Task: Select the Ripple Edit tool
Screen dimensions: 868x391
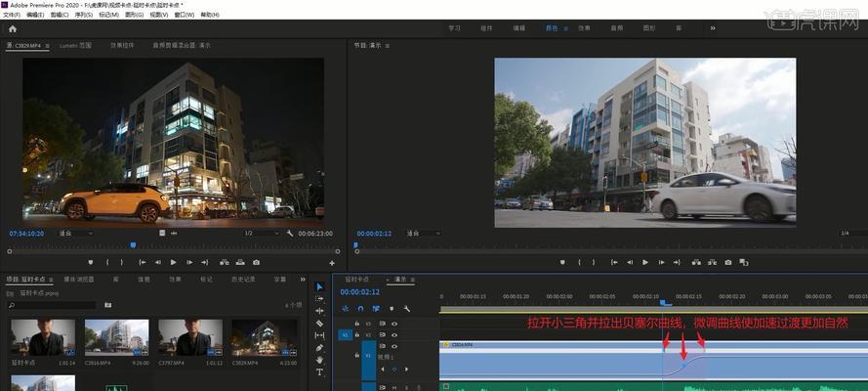Action: click(x=319, y=311)
